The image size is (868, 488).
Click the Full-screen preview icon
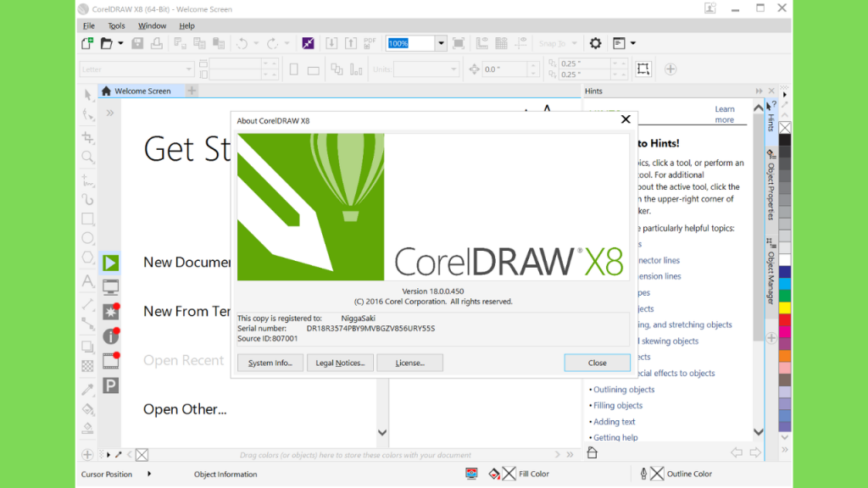[459, 43]
